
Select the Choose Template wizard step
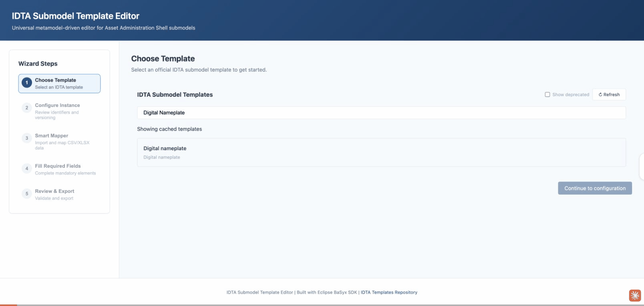click(x=59, y=83)
